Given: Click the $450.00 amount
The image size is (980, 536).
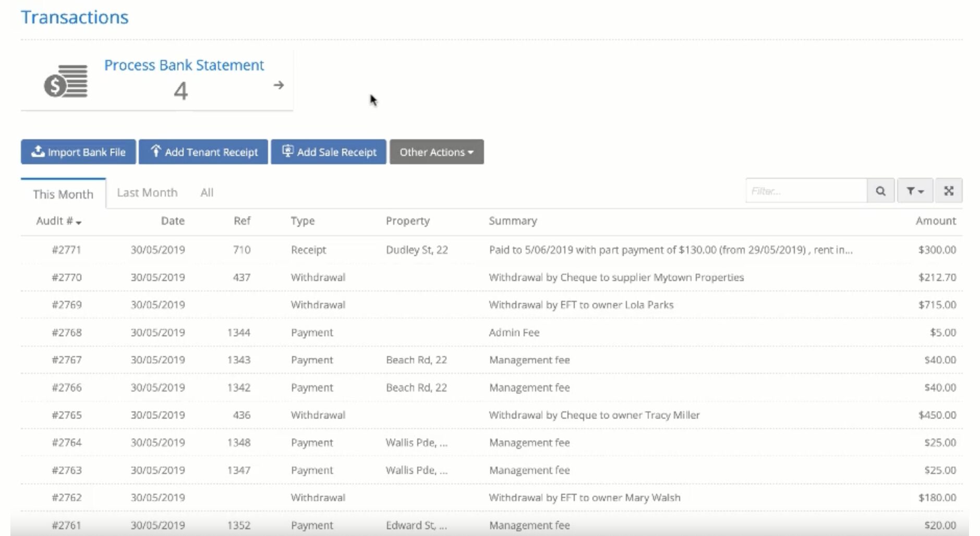Looking at the screenshot, I should [x=937, y=415].
